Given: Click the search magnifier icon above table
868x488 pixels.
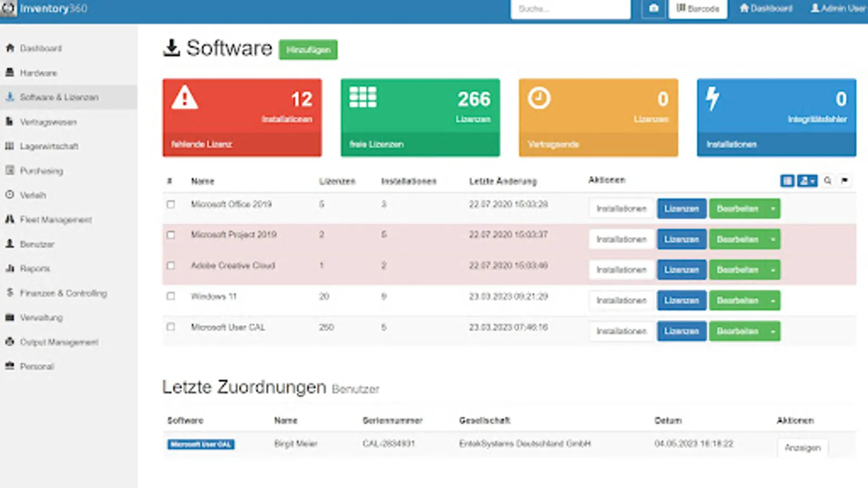Looking at the screenshot, I should coord(827,181).
